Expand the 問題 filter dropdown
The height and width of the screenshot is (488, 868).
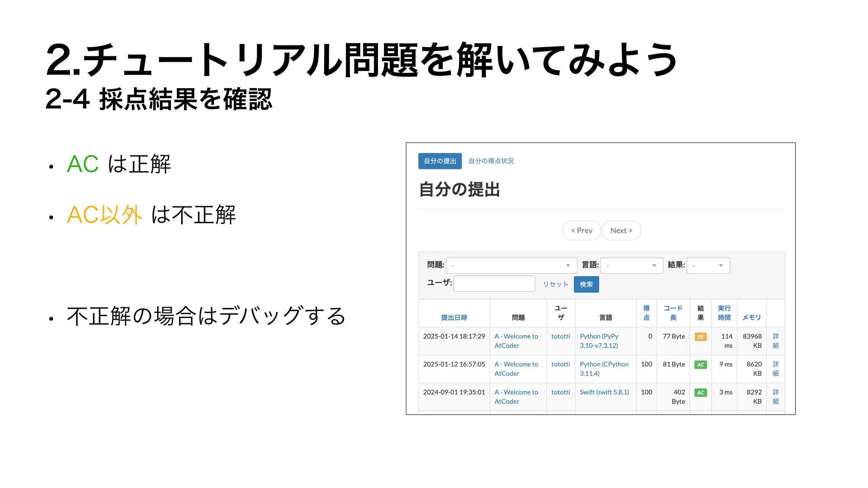[511, 265]
